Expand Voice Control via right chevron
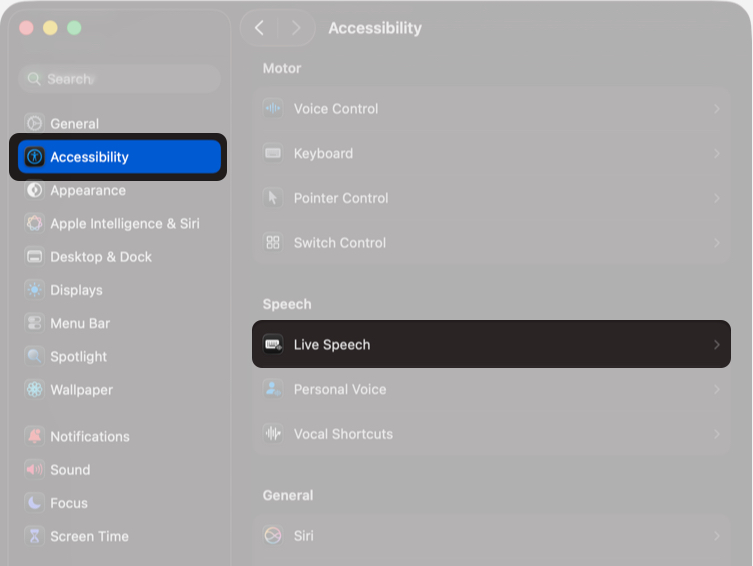Viewport: 753px width, 566px height. pos(716,109)
